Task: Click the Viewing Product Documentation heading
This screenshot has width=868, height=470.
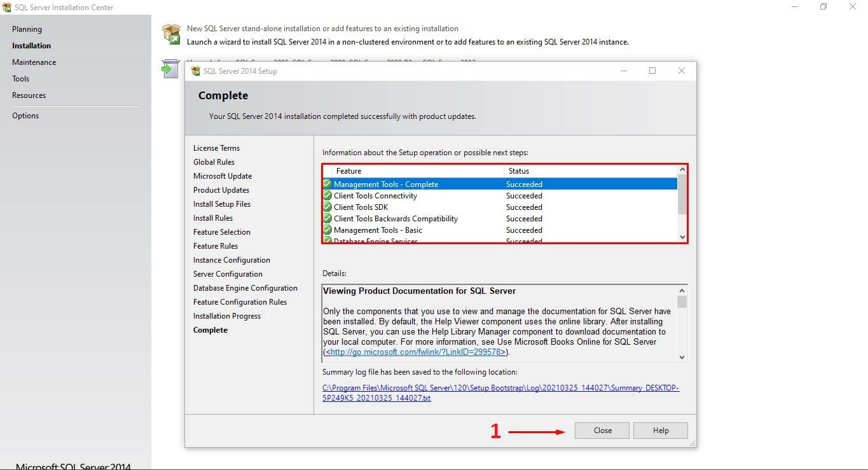Action: coord(419,291)
